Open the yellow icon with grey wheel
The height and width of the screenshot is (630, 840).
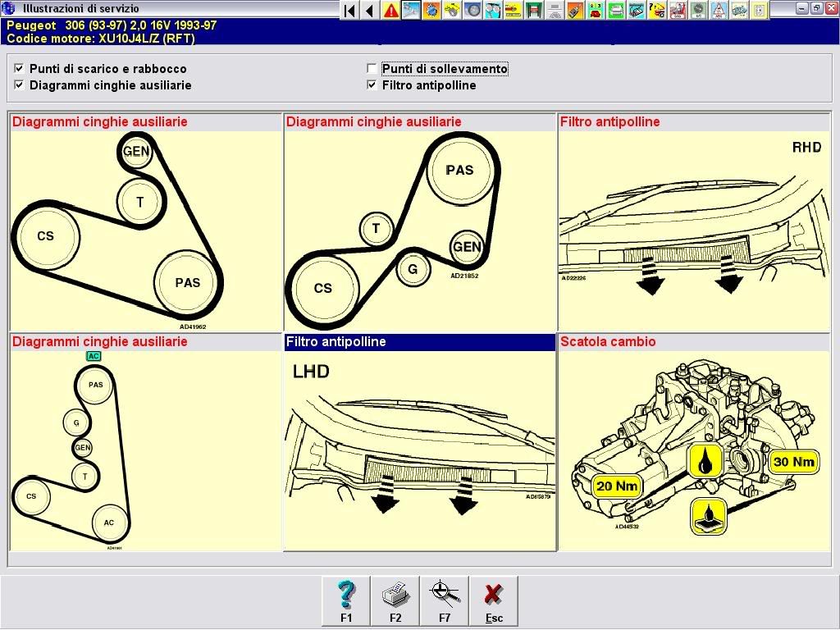pos(452,10)
